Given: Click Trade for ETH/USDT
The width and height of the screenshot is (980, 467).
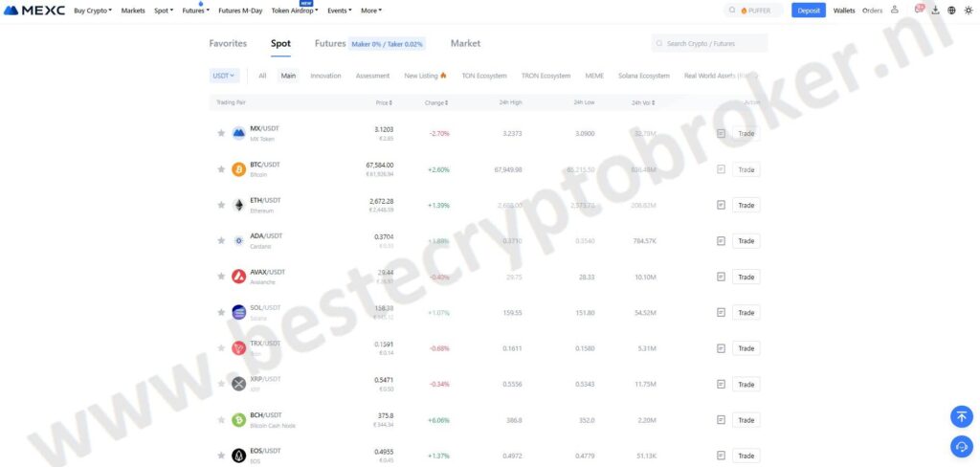Looking at the screenshot, I should point(746,205).
